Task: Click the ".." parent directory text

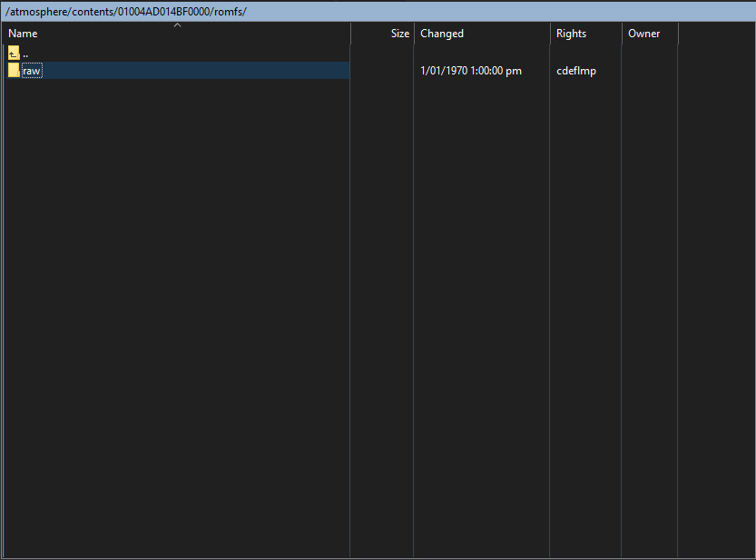Action: click(x=25, y=53)
